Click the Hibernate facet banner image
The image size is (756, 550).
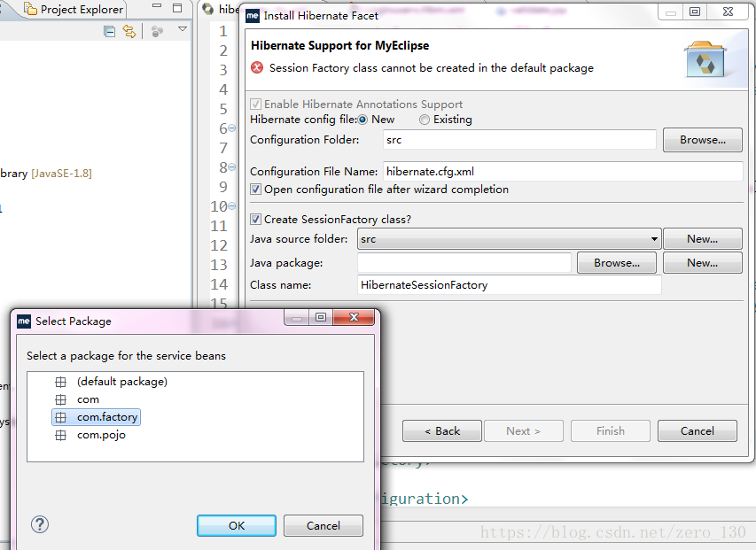coord(705,59)
